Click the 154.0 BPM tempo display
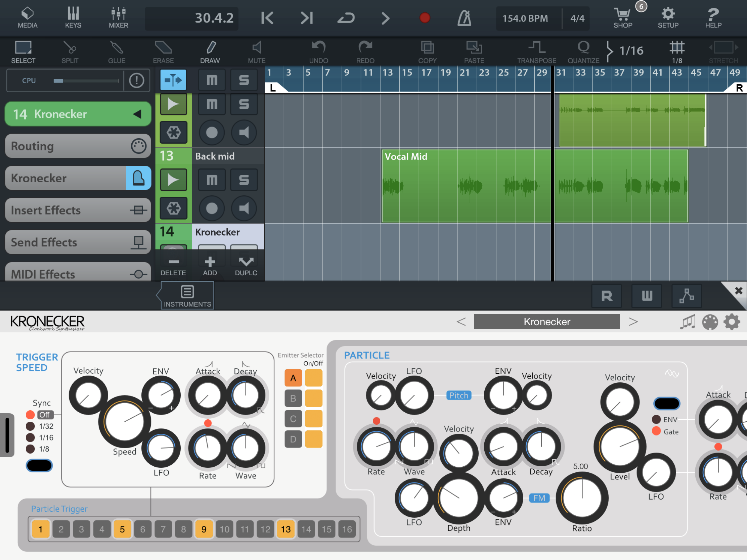This screenshot has height=560, width=747. pos(525,18)
